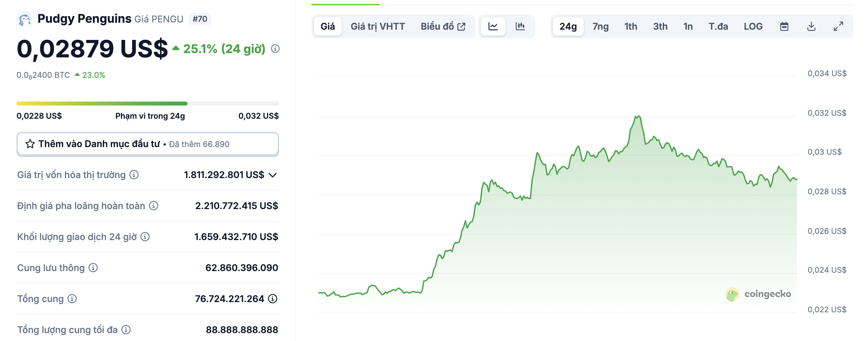The height and width of the screenshot is (341, 868).
Task: Open Biểu đồ external chart link
Action: coord(443,26)
